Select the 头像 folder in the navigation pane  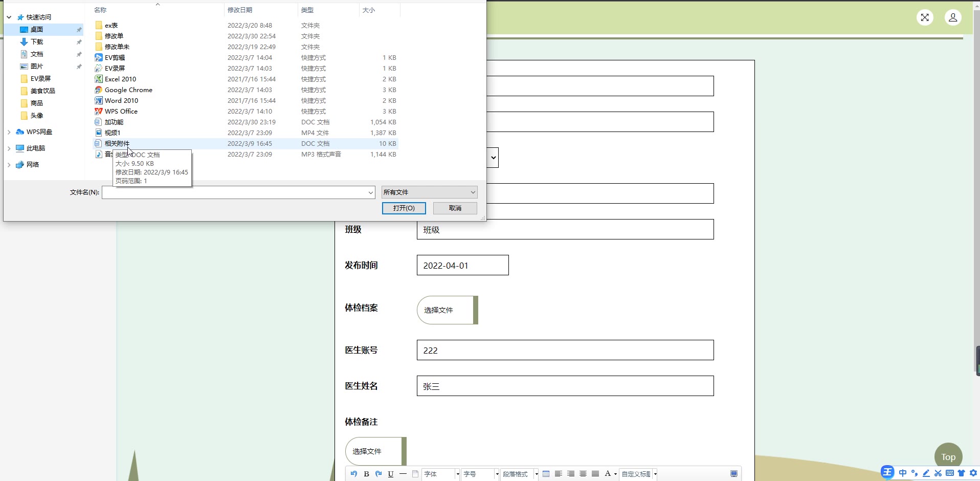tap(37, 116)
